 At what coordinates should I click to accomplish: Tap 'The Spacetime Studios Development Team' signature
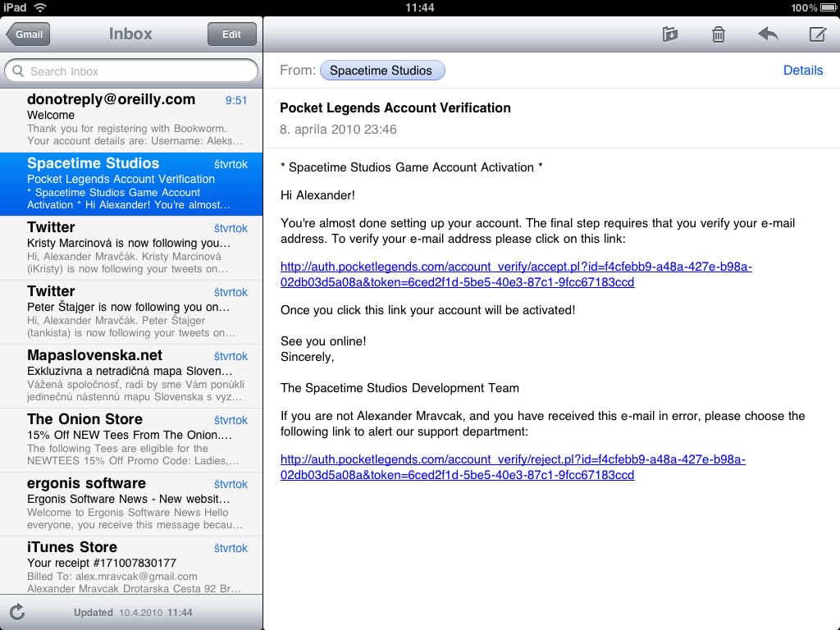point(399,388)
